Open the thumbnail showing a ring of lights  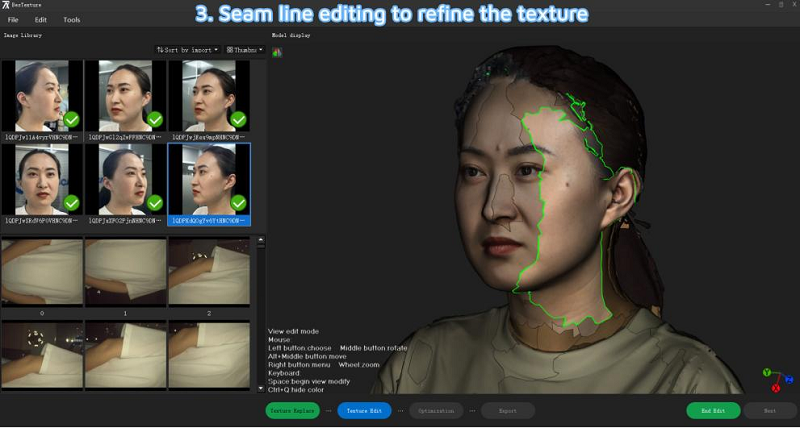pos(42,355)
